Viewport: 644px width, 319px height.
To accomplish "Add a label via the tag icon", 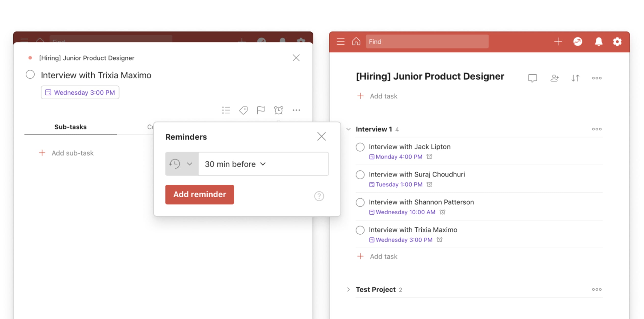I will (x=243, y=110).
